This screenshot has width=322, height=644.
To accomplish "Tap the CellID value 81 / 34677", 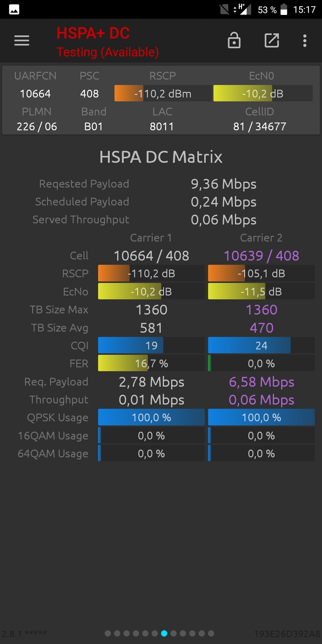I will pos(260,126).
